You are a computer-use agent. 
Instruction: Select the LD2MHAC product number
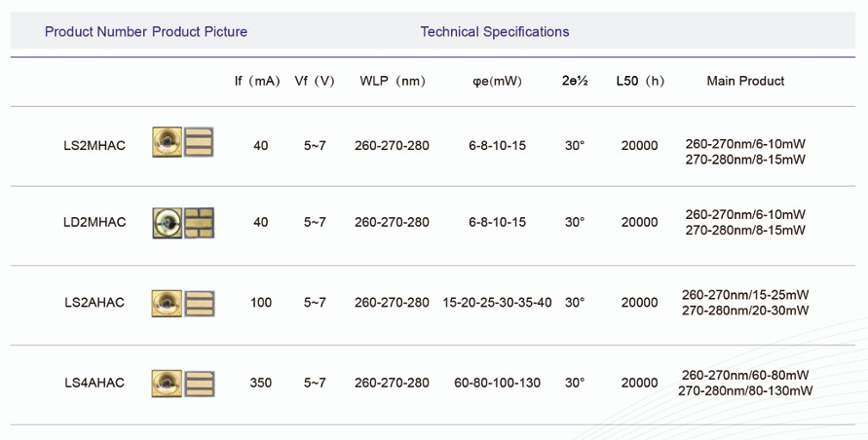[x=94, y=222]
